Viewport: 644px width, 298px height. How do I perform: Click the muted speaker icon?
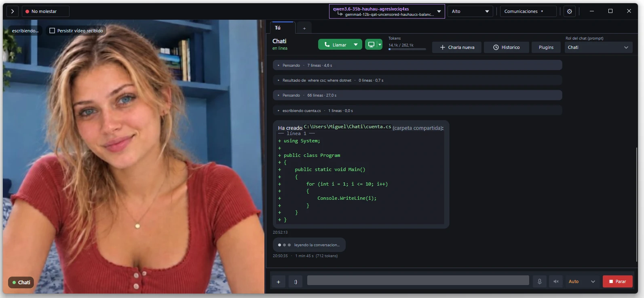(x=556, y=281)
